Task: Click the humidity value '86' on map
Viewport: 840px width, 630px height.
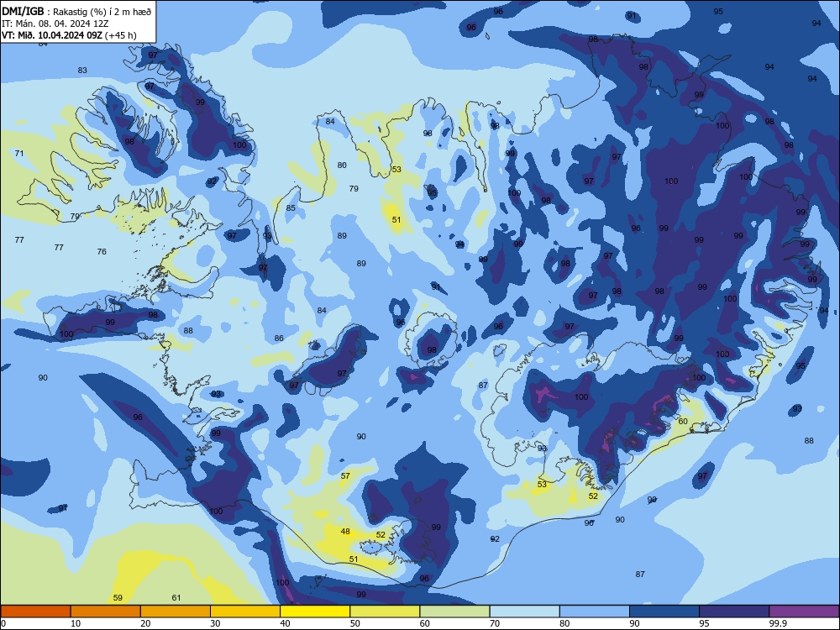Action: (279, 338)
